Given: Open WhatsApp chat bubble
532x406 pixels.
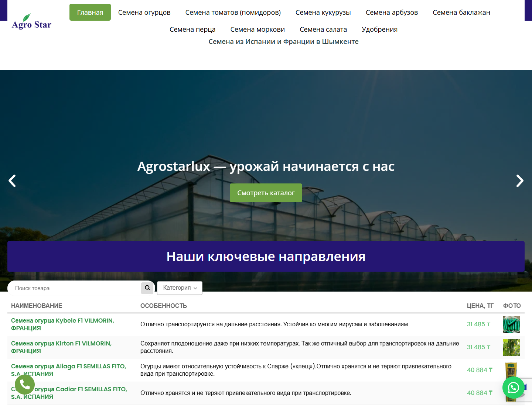Looking at the screenshot, I should click(x=514, y=388).
